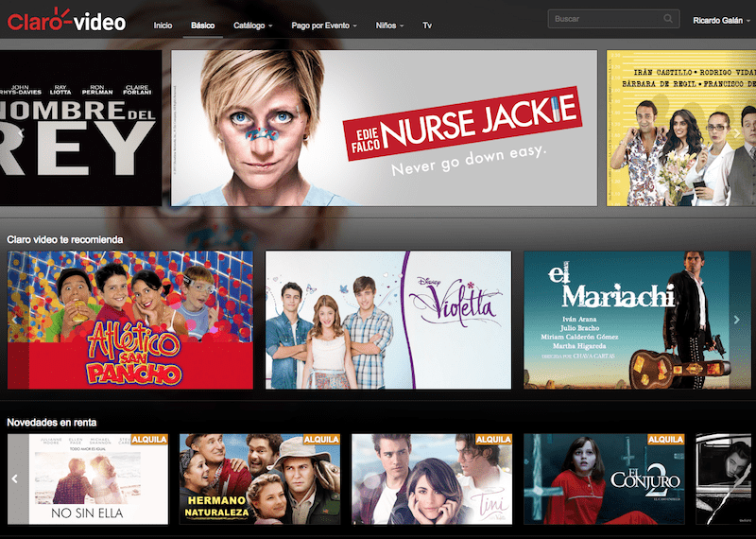Expand the Pago por Evento dropdown
Screen dimensions: 756x539
[324, 26]
